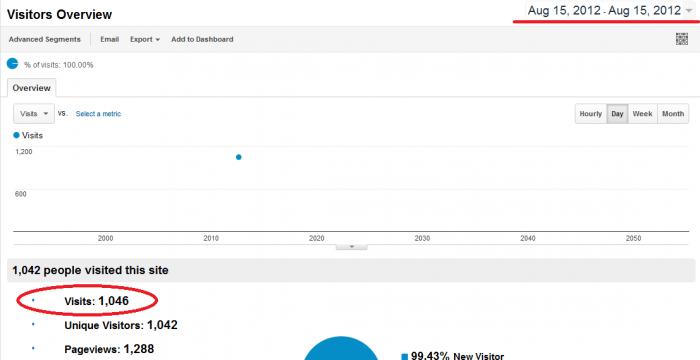Click Add to Dashboard
The height and width of the screenshot is (360, 700).
202,39
